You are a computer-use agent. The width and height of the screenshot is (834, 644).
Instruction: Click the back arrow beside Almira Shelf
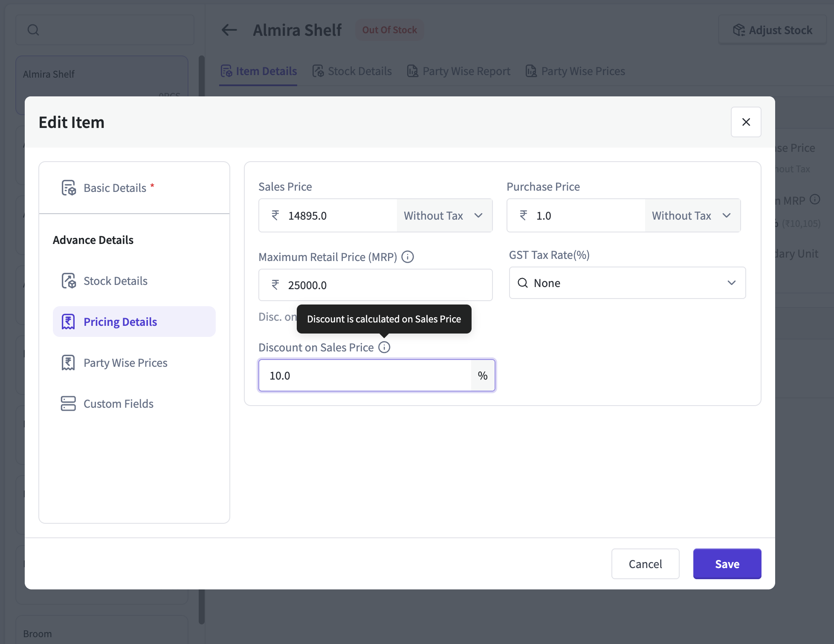pyautogui.click(x=229, y=30)
